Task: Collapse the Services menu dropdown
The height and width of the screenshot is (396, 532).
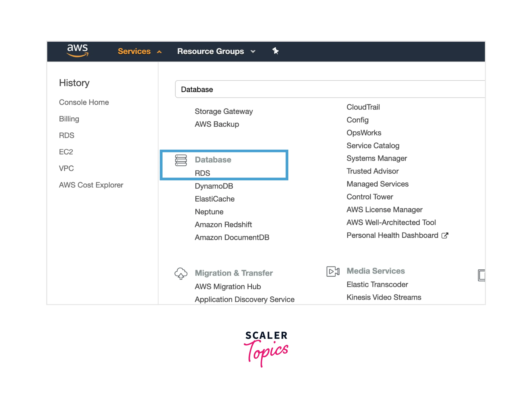Action: pyautogui.click(x=139, y=51)
